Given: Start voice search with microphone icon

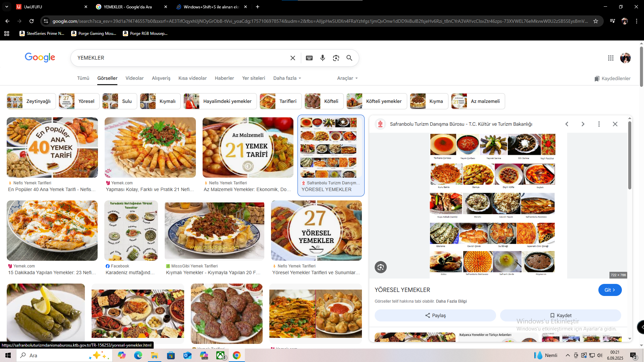Looking at the screenshot, I should (323, 58).
